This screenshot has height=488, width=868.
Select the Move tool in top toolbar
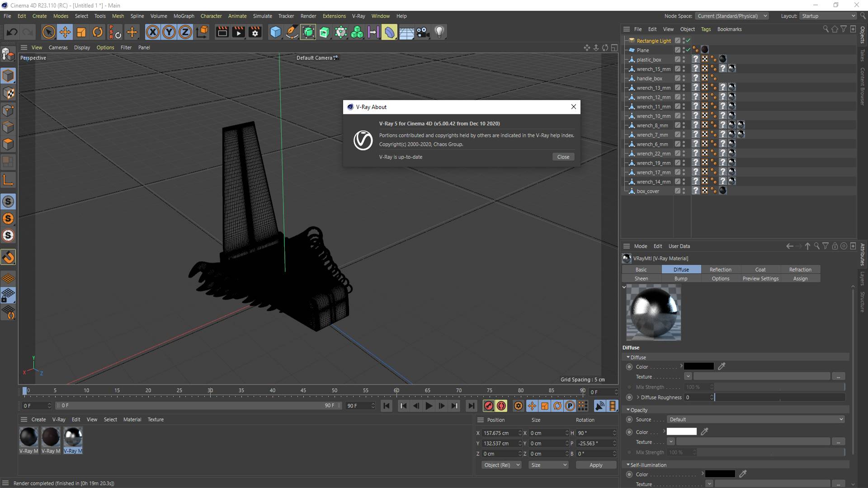click(65, 32)
